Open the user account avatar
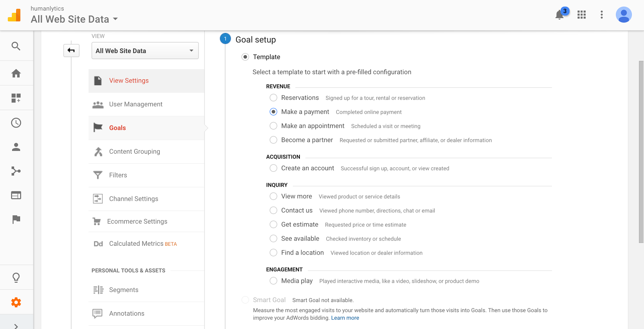 (x=623, y=15)
